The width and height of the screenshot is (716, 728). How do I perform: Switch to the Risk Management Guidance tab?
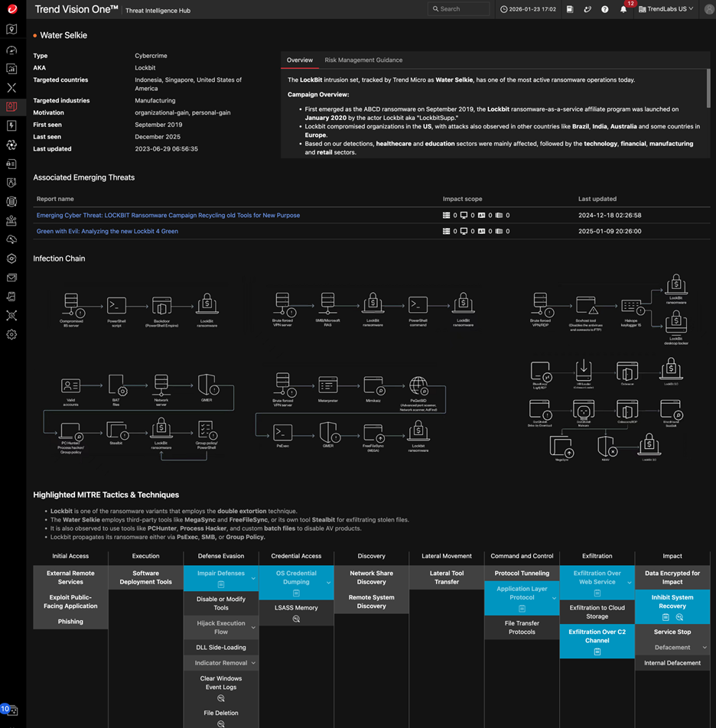[x=363, y=60]
